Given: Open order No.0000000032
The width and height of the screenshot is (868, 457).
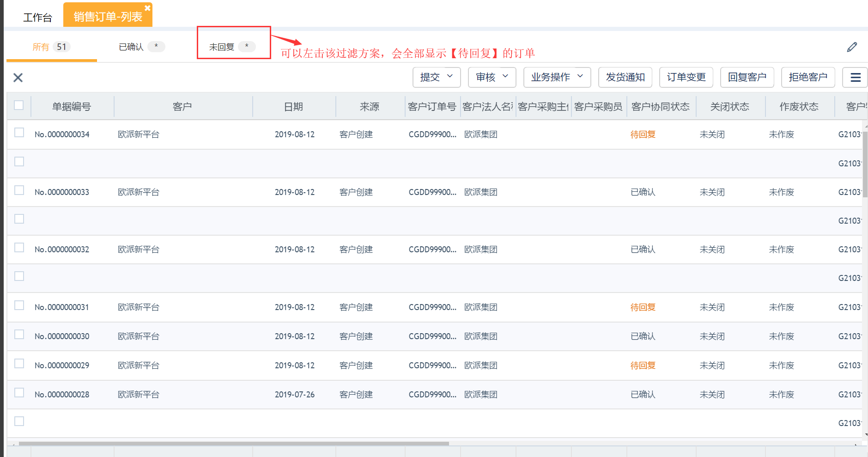Looking at the screenshot, I should click(62, 250).
